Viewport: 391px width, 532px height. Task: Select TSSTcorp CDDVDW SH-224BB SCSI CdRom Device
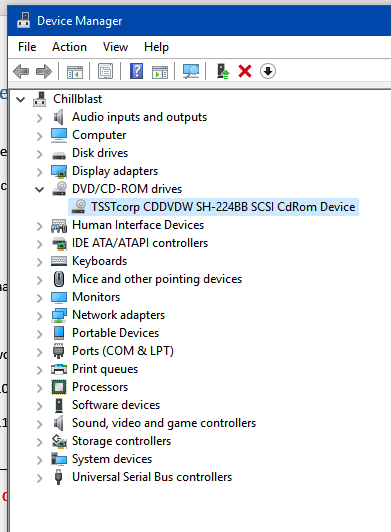223,207
